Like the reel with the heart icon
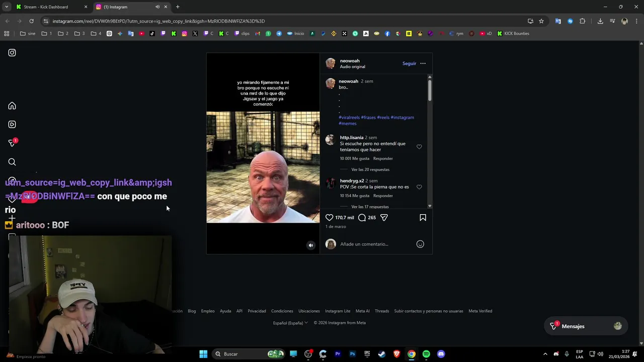The height and width of the screenshot is (362, 644). tap(329, 218)
